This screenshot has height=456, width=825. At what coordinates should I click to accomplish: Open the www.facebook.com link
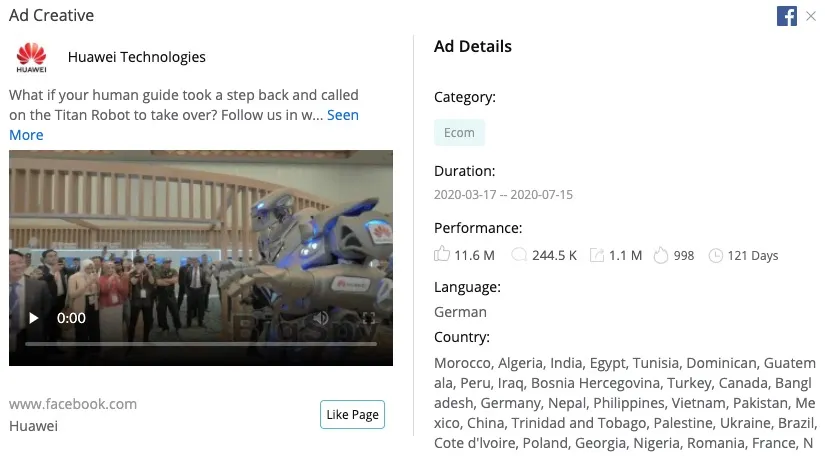73,404
